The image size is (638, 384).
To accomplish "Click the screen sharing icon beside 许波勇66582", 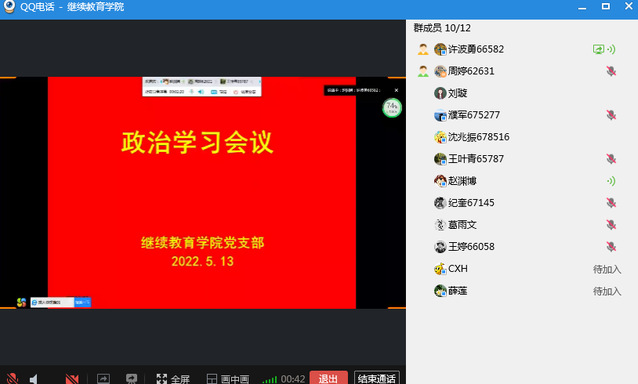I will pos(598,49).
